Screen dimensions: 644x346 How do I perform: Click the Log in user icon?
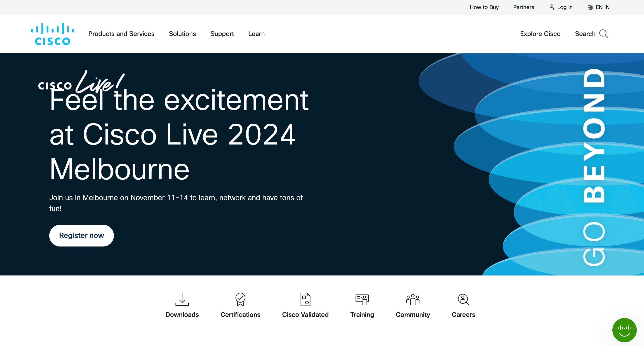(x=552, y=7)
